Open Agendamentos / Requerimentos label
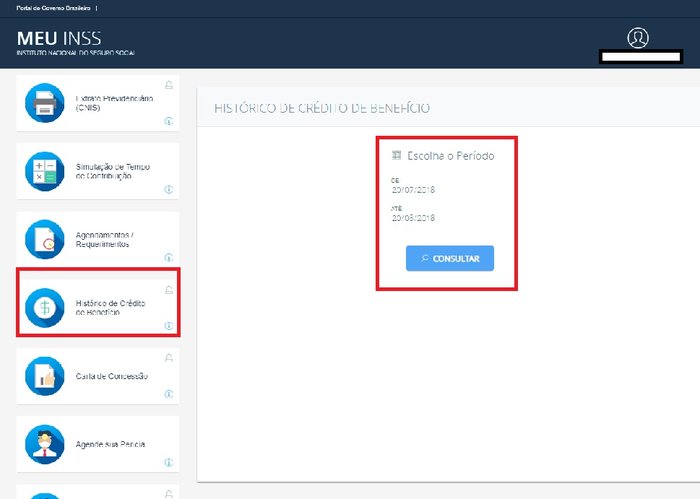This screenshot has width=700, height=499. click(x=104, y=239)
